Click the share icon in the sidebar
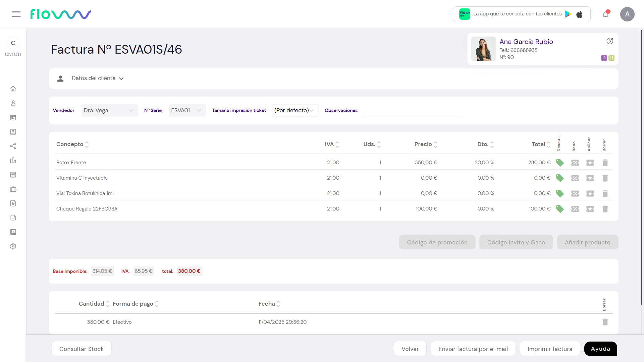Viewport: 644px width, 362px height. 13,146
